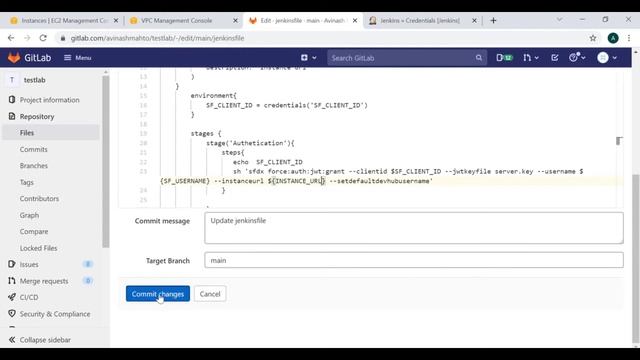Image resolution: width=640 pixels, height=360 pixels.
Task: Open Compare in the sidebar
Action: click(x=34, y=231)
